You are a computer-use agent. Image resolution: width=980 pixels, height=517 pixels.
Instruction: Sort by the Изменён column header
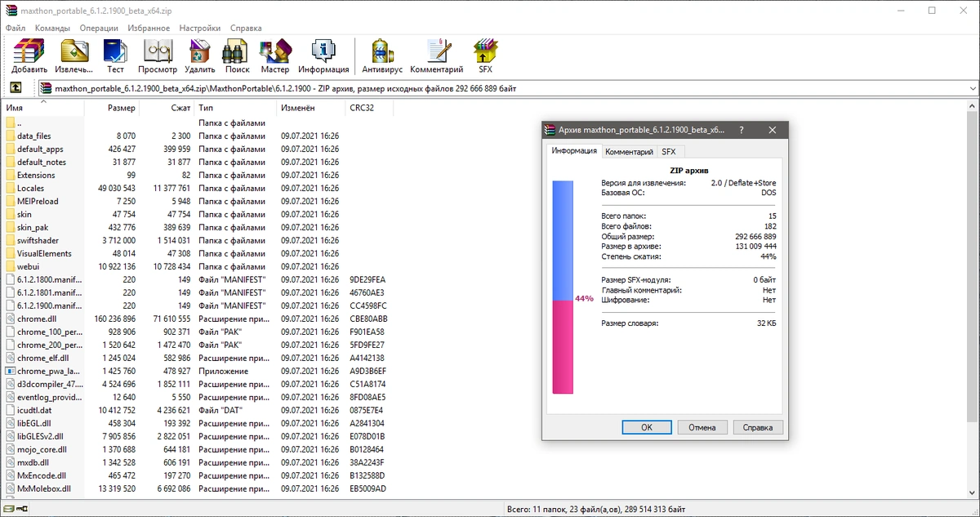pyautogui.click(x=312, y=108)
